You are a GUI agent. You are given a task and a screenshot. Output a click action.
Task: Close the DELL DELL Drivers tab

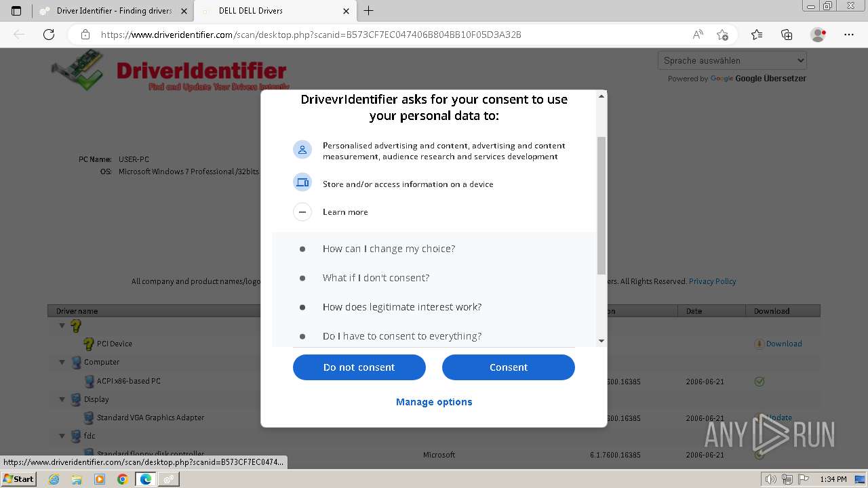(x=346, y=11)
